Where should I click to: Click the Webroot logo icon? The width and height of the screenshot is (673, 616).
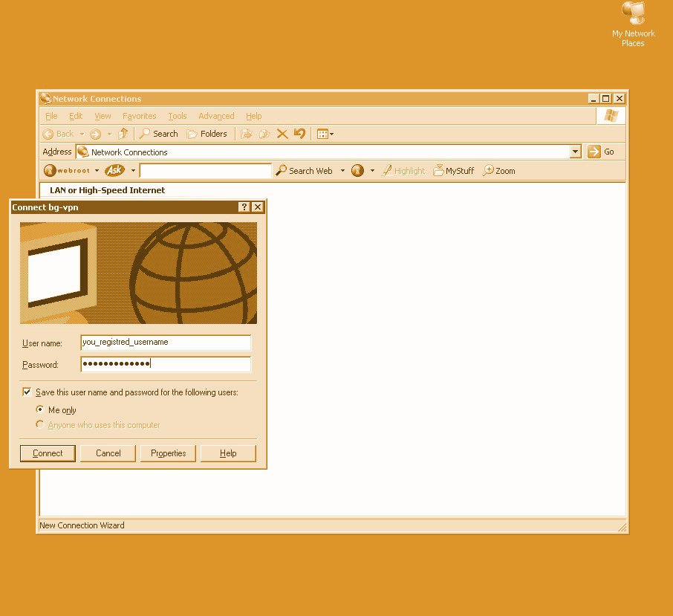click(x=50, y=170)
